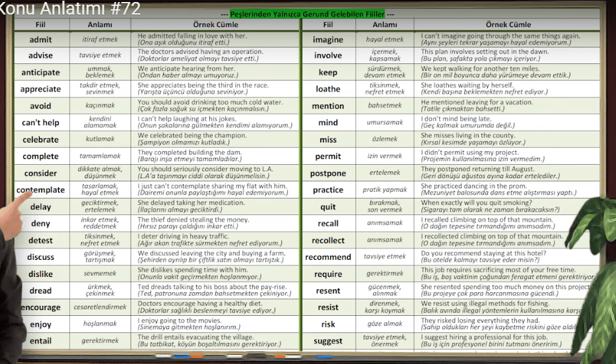Click the verb 'admit' in the table
The image size is (616, 364).
click(40, 40)
